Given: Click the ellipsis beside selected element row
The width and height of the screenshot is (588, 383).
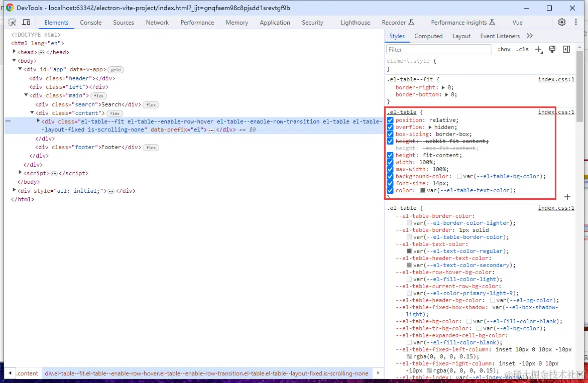Looking at the screenshot, I should tap(8, 121).
